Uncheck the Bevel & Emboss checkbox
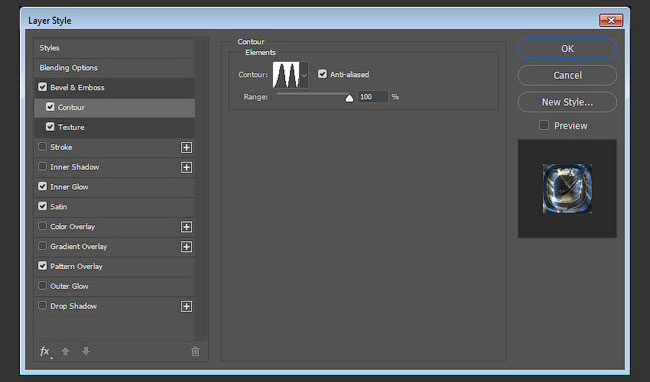 pyautogui.click(x=42, y=87)
